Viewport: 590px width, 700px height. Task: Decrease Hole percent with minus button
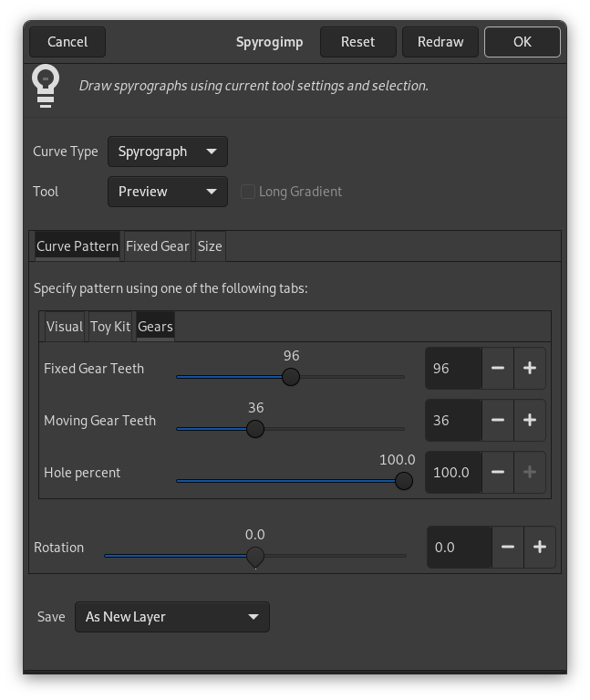(x=498, y=473)
